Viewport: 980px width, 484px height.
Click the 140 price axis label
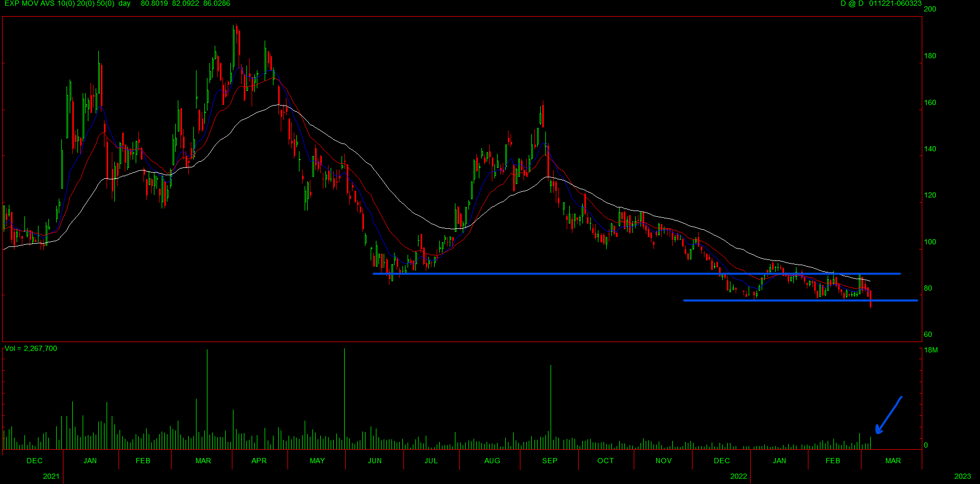pos(930,149)
